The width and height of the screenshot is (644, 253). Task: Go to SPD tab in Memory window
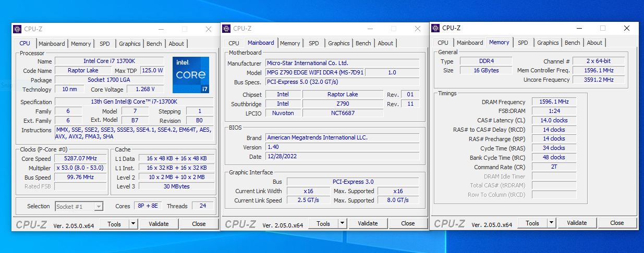(523, 43)
